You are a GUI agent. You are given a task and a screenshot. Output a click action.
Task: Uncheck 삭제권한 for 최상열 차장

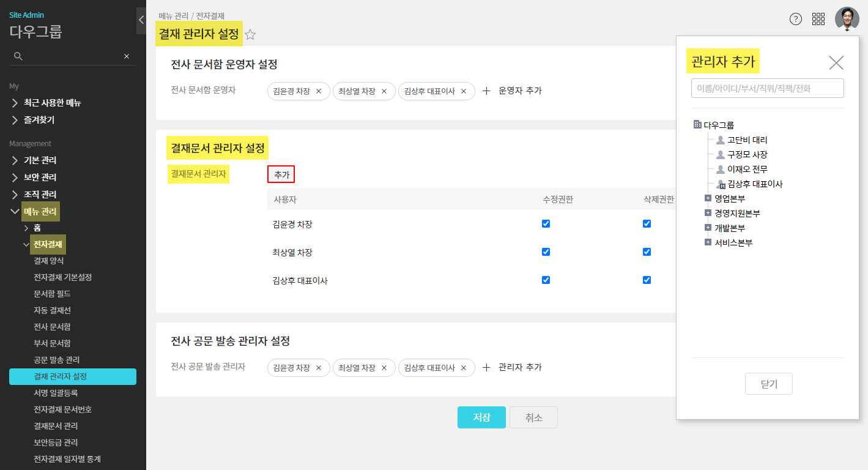(x=647, y=252)
